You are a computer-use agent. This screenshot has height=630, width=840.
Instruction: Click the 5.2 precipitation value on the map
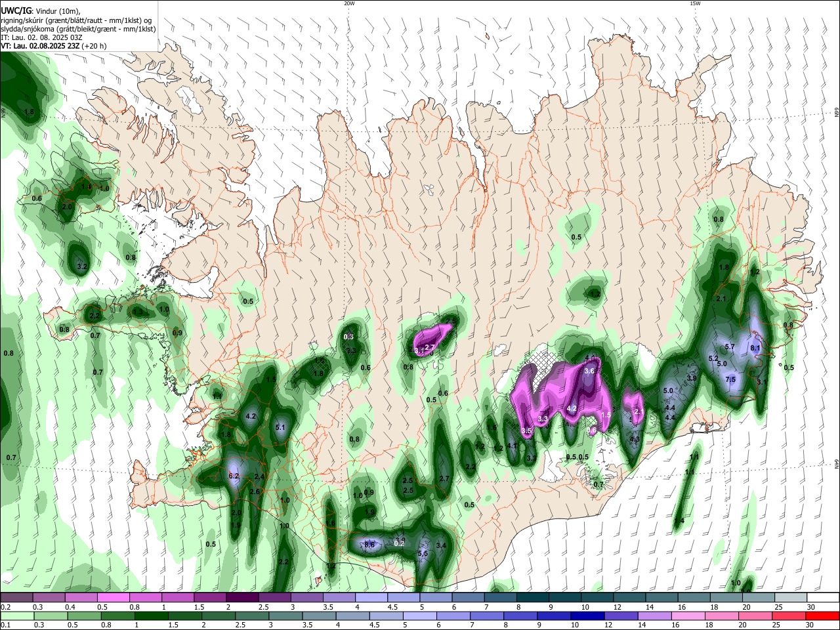click(714, 358)
